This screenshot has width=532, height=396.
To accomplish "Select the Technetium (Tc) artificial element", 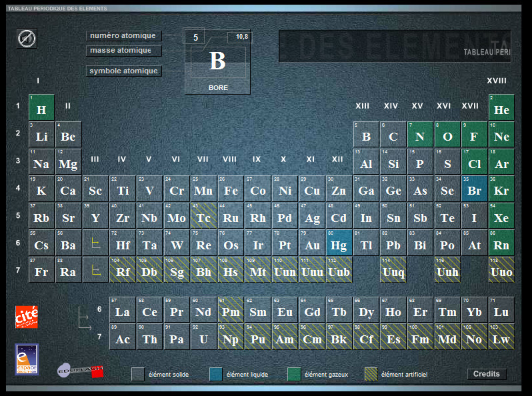I will pyautogui.click(x=203, y=217).
